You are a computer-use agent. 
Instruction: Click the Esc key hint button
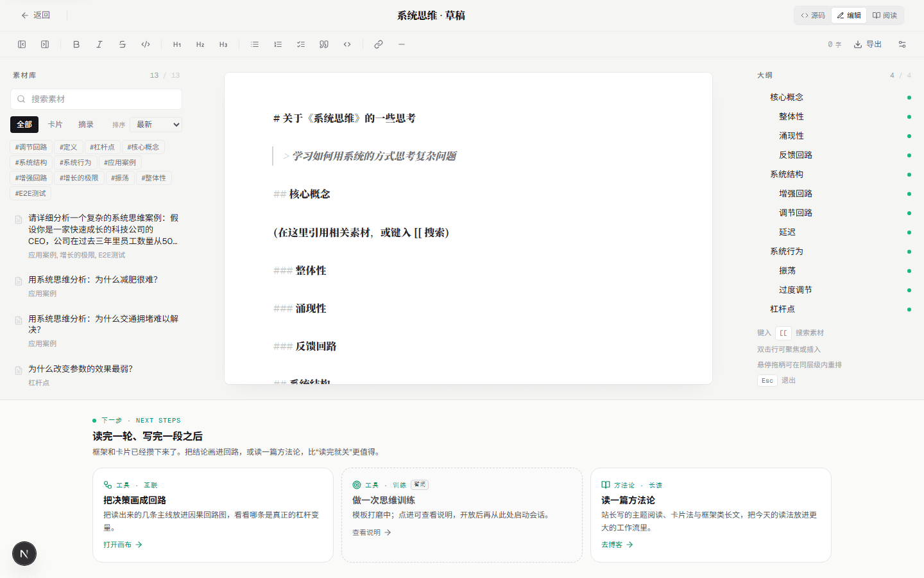767,380
